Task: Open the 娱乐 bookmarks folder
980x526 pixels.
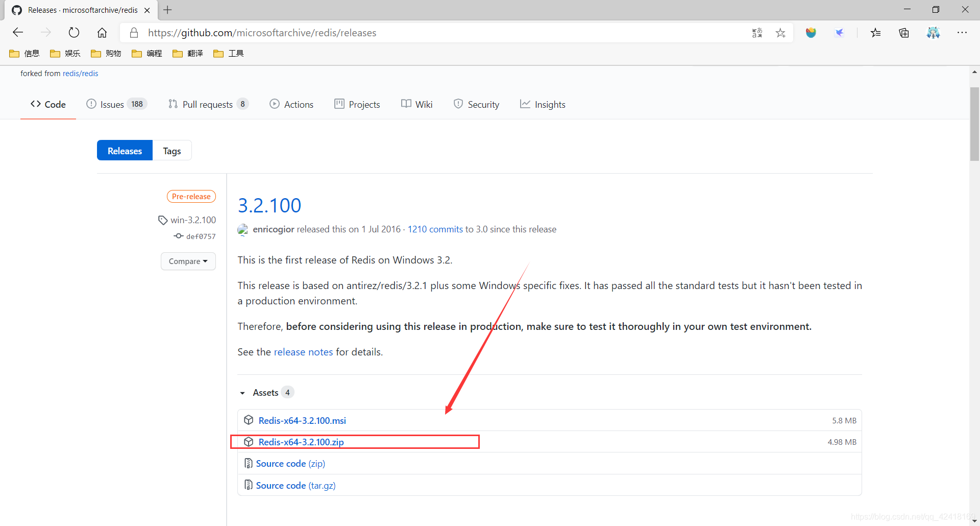Action: pyautogui.click(x=65, y=53)
